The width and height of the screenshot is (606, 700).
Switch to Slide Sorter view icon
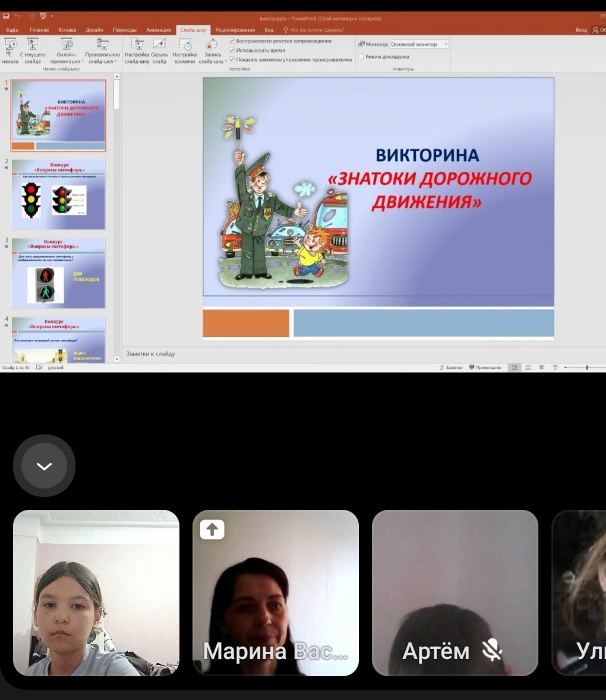pyautogui.click(x=528, y=367)
